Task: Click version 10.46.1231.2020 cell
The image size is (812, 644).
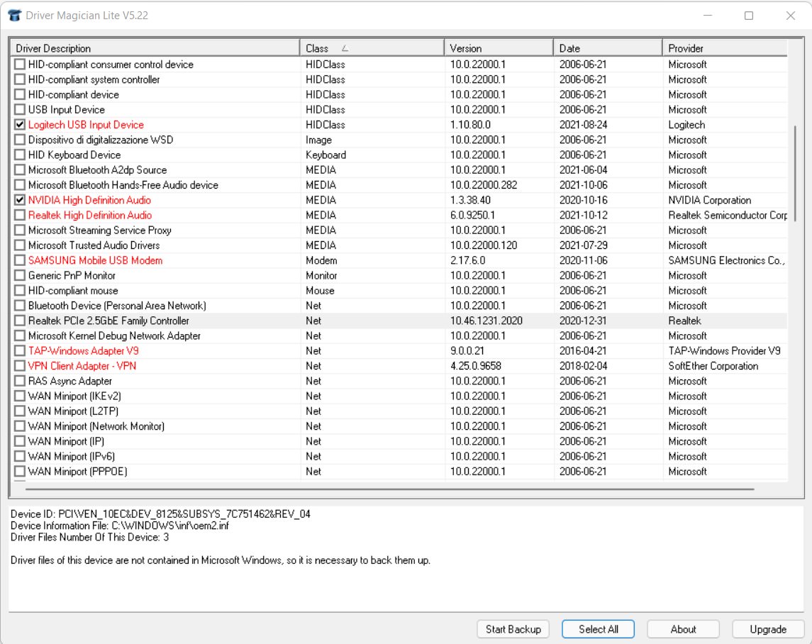Action: 486,321
